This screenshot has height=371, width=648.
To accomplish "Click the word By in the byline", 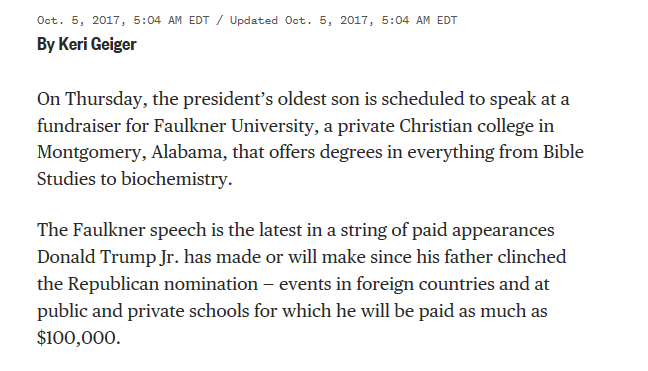I will point(45,45).
